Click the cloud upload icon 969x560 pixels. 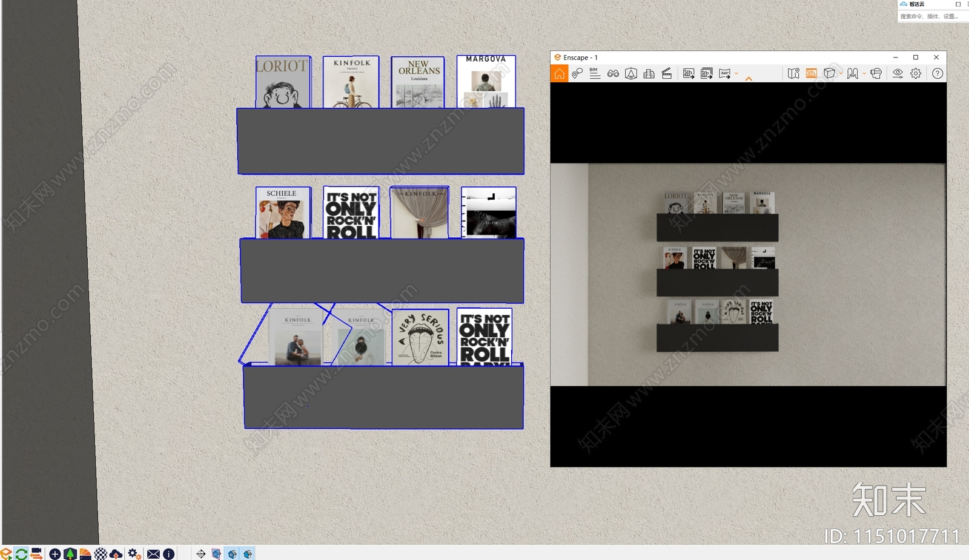pos(116,553)
